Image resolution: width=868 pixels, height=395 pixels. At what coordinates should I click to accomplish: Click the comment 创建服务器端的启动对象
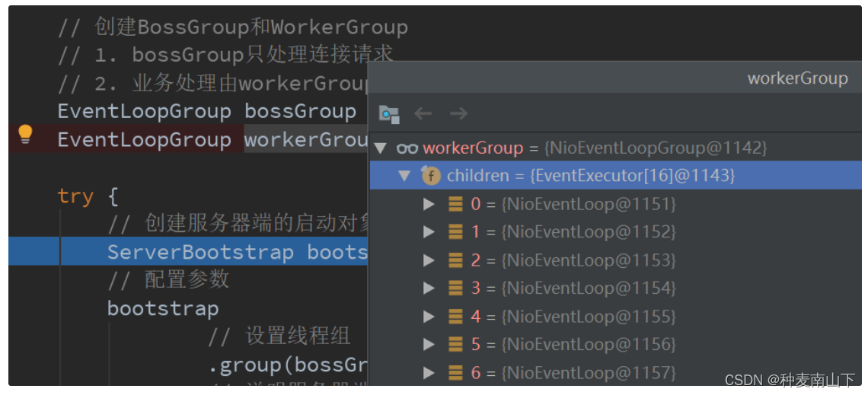coord(238,224)
